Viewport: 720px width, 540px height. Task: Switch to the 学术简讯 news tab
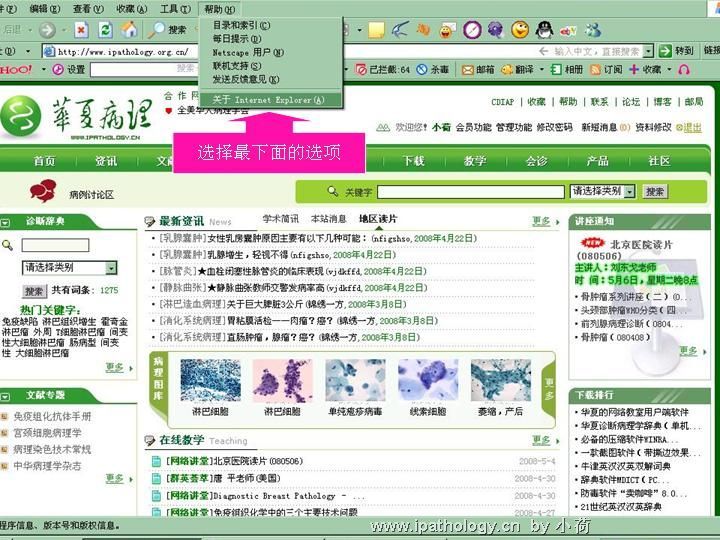[281, 219]
